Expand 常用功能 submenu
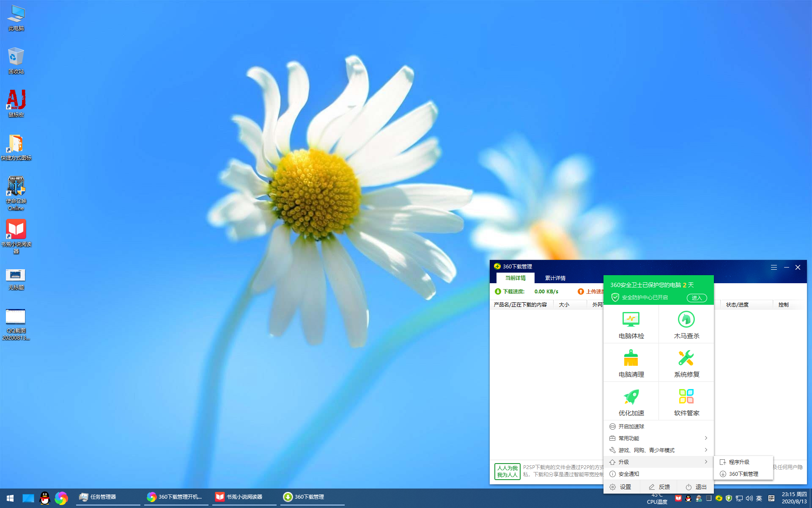Image resolution: width=812 pixels, height=508 pixels. (658, 438)
